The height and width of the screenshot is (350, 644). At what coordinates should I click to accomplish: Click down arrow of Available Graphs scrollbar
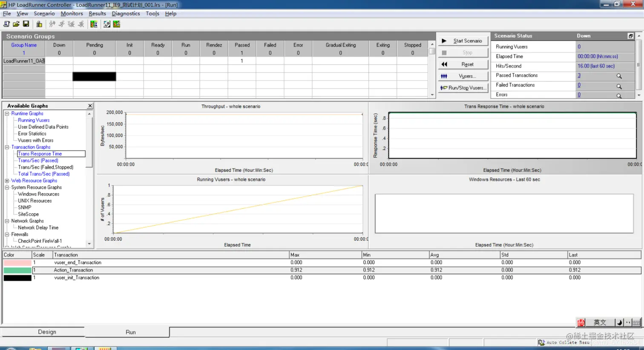point(89,244)
